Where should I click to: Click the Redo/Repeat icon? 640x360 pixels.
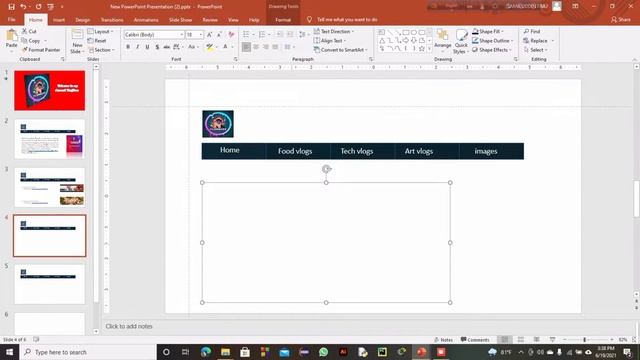pos(38,7)
